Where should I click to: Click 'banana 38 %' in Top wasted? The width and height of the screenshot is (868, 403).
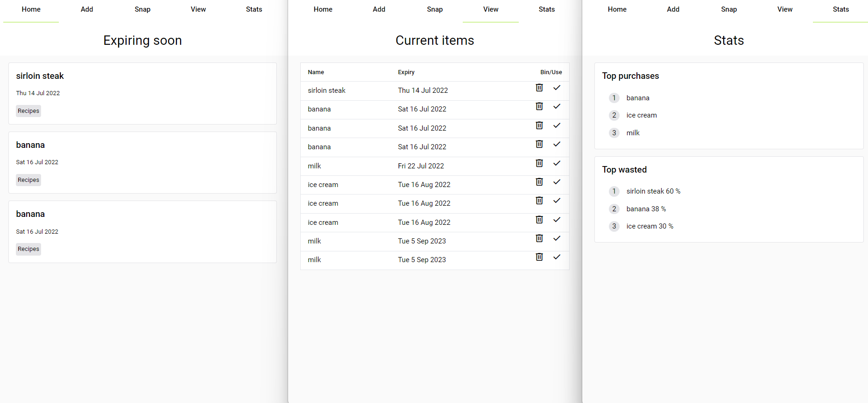[646, 209]
